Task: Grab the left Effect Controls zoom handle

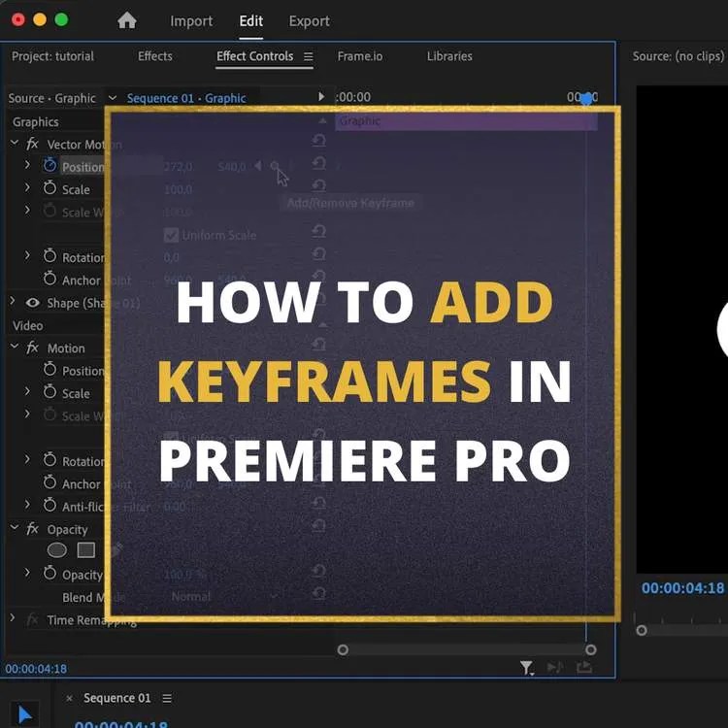Action: (x=343, y=649)
